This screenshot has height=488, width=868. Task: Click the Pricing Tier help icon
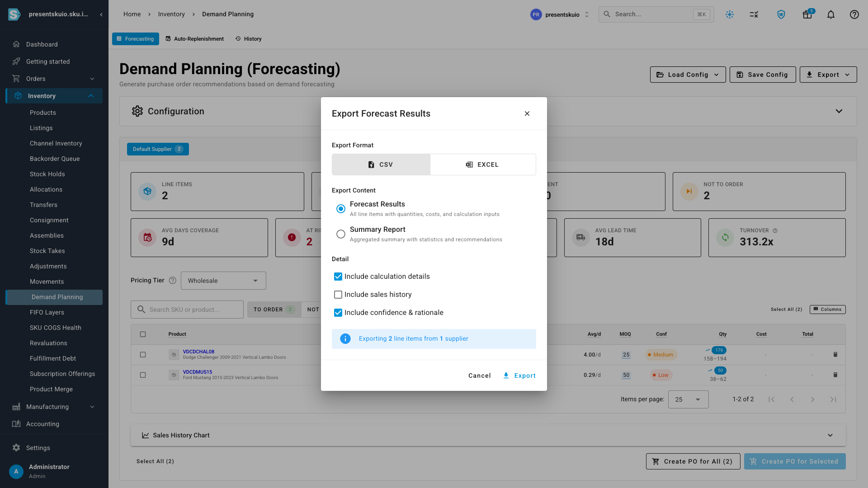coord(173,281)
